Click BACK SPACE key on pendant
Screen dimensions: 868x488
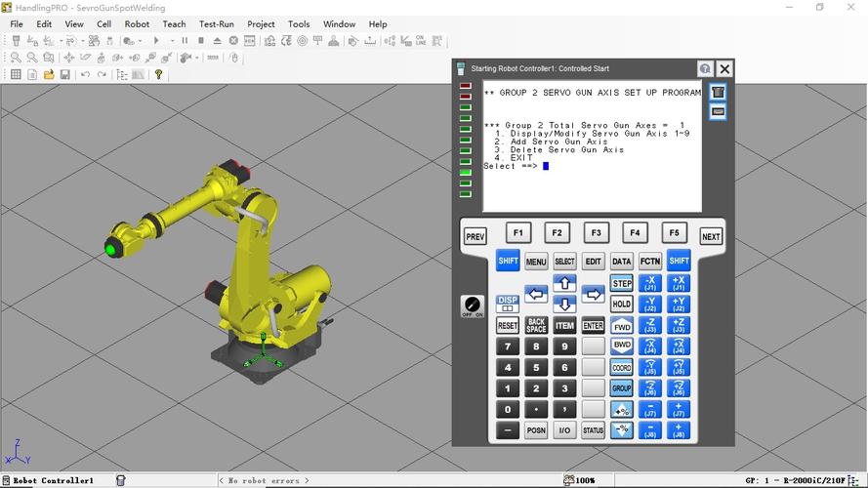536,325
